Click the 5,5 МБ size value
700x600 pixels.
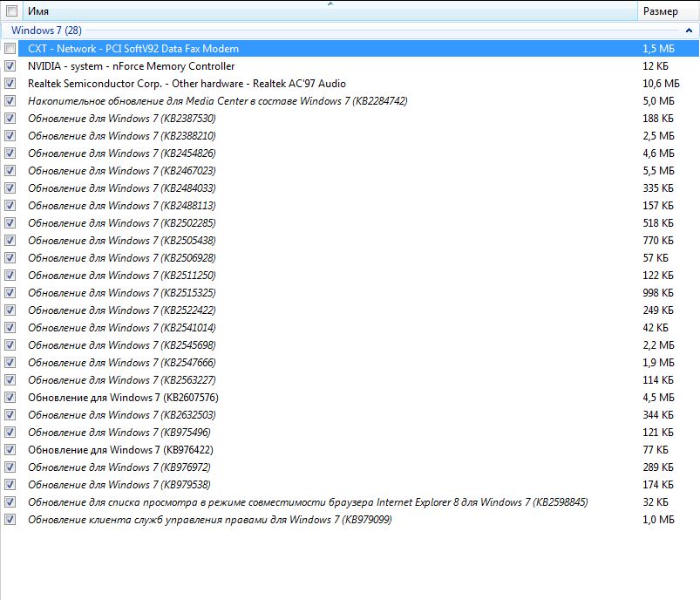pos(658,171)
